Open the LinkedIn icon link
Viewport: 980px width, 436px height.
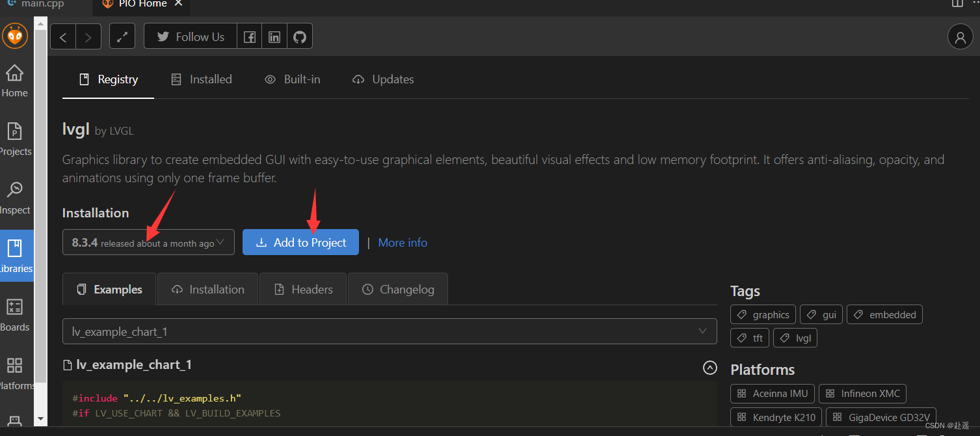(x=274, y=37)
